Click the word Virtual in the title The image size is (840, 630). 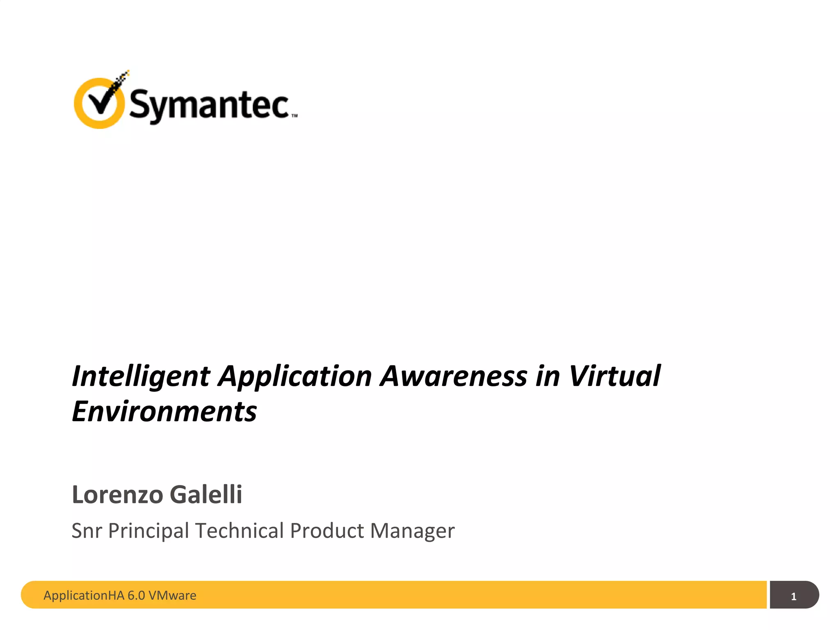click(614, 377)
